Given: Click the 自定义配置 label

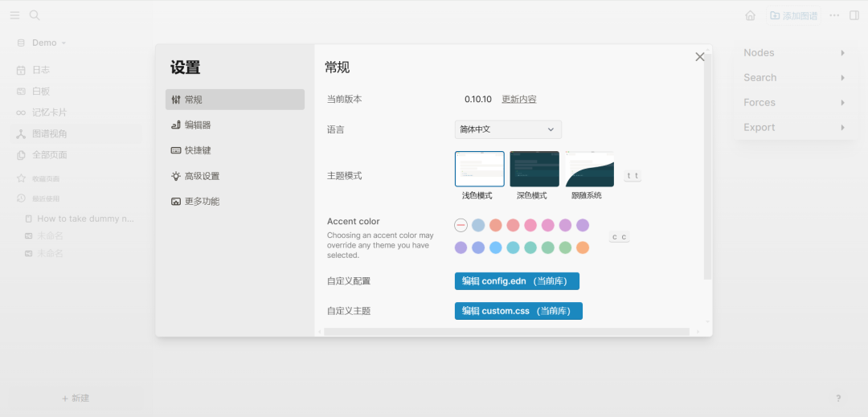Looking at the screenshot, I should point(349,281).
